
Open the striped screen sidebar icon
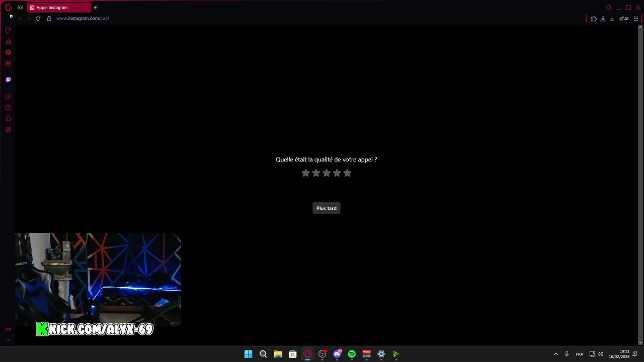(8, 53)
